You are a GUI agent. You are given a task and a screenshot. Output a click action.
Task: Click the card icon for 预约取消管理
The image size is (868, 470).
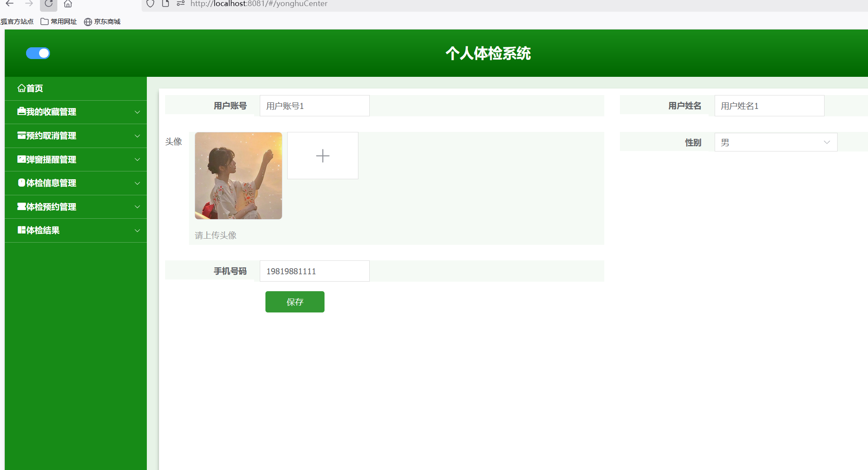21,135
